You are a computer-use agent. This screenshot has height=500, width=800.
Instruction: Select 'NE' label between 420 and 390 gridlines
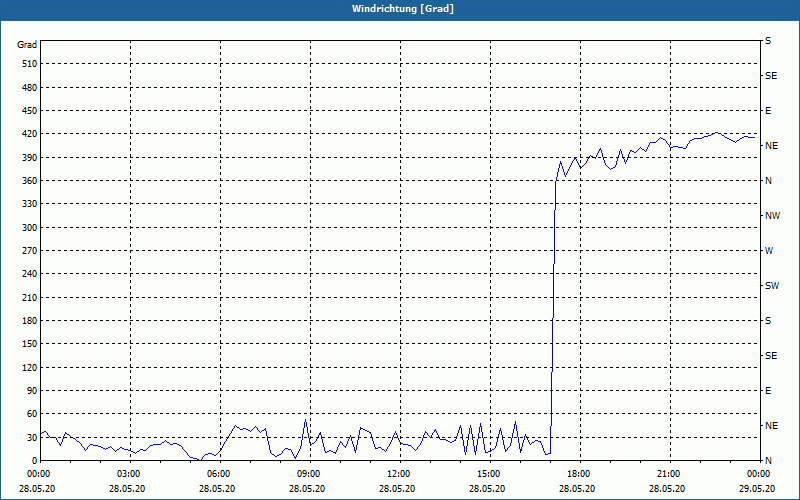click(771, 146)
